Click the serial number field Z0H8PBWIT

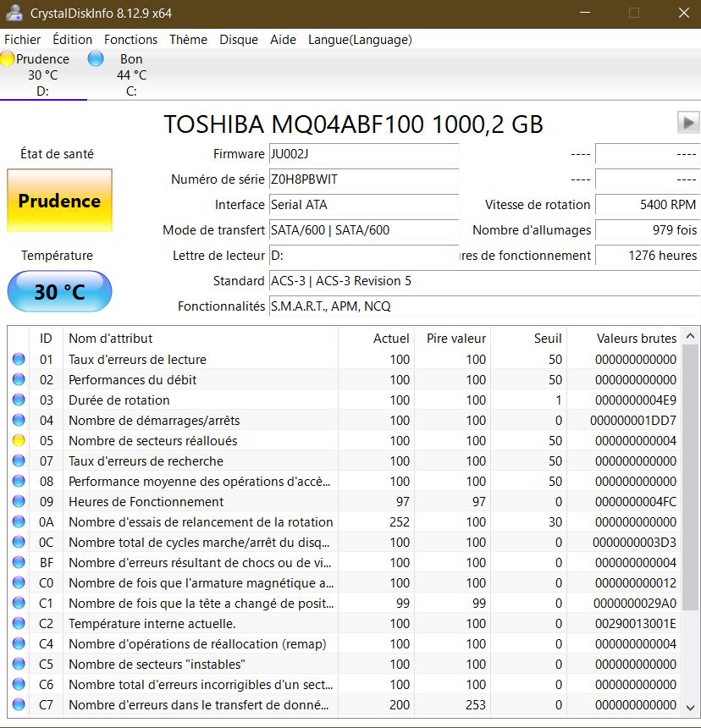point(364,179)
